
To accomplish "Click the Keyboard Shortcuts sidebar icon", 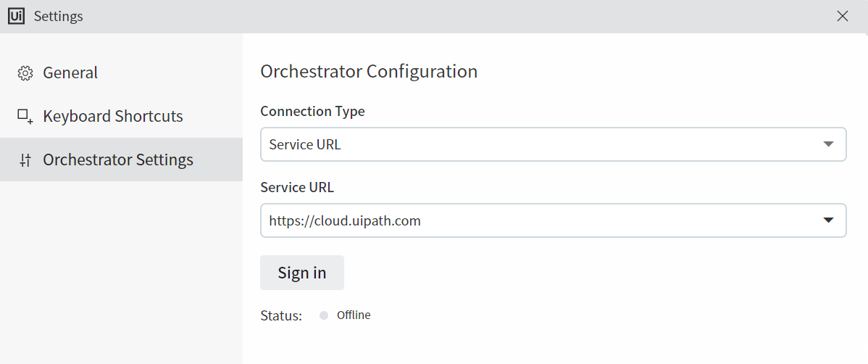I will pos(25,117).
